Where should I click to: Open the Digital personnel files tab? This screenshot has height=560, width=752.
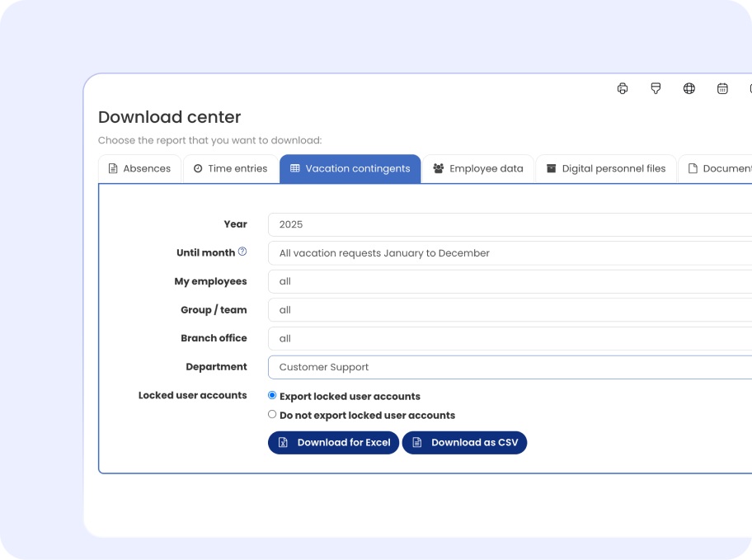pyautogui.click(x=606, y=169)
